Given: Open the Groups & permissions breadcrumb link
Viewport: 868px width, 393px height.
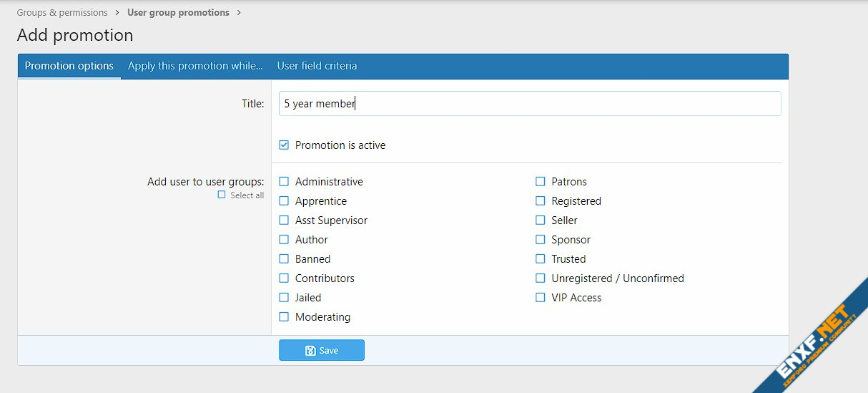Looking at the screenshot, I should 62,12.
